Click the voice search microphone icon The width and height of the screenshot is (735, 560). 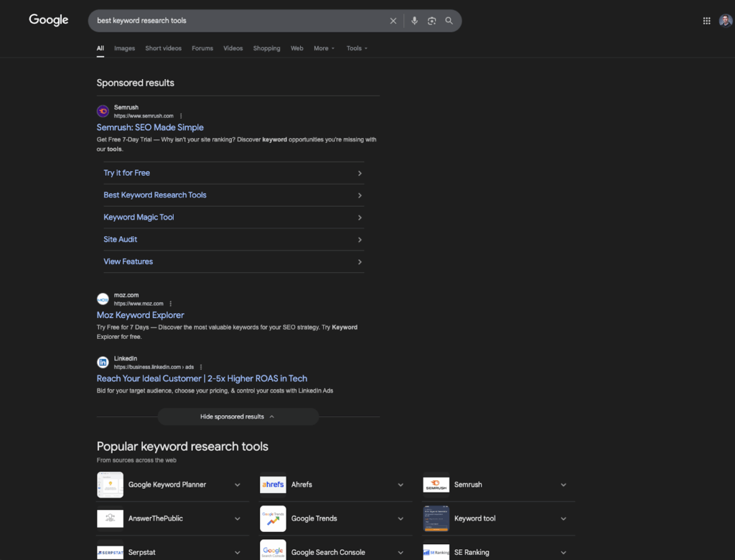pos(414,21)
